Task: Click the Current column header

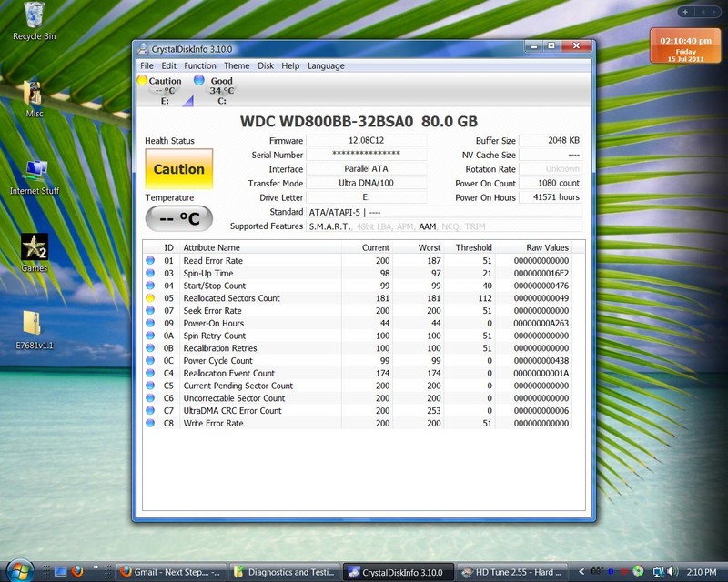Action: click(x=368, y=247)
